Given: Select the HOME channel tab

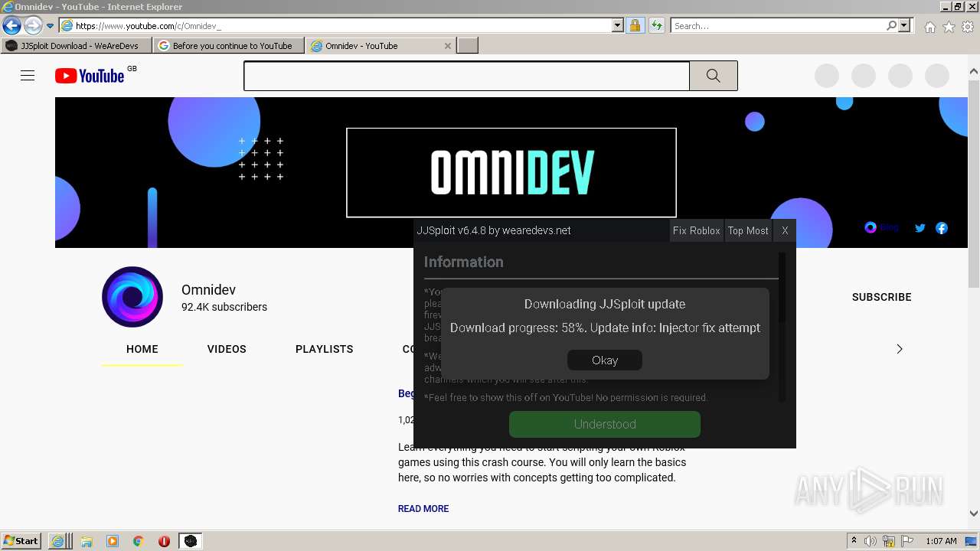Looking at the screenshot, I should coord(142,349).
